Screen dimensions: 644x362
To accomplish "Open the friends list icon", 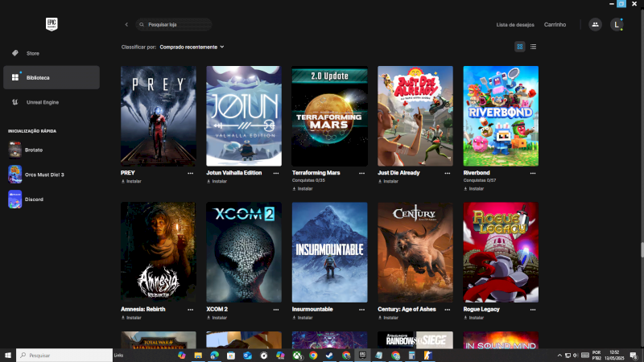I will click(595, 25).
